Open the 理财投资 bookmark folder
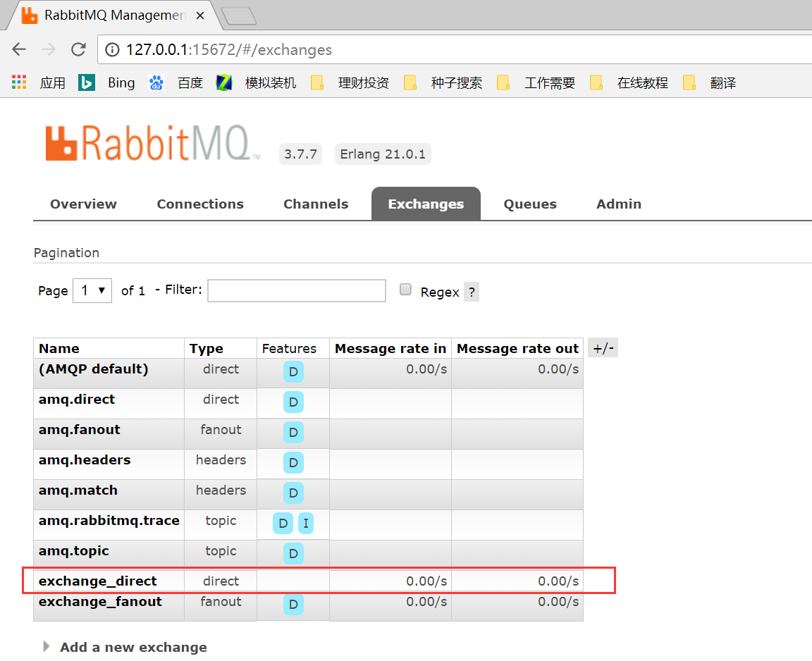Image resolution: width=812 pixels, height=661 pixels. [x=350, y=82]
